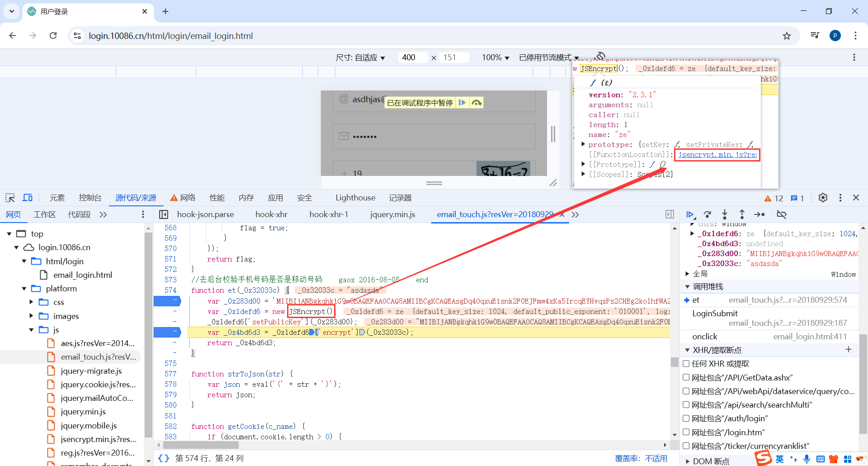Collapse the platform folder

pyautogui.click(x=24, y=289)
